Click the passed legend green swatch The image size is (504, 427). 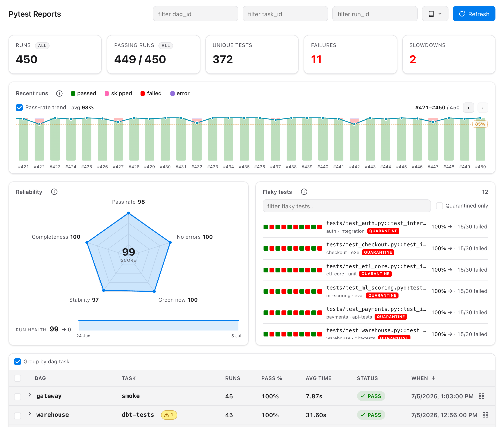73,94
